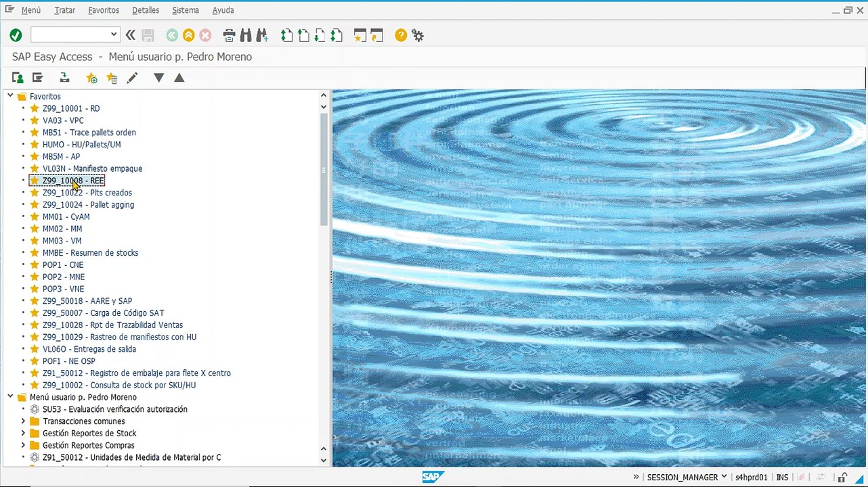Click the Back arrow in the toolbar
The width and height of the screenshot is (868, 487).
[x=172, y=35]
